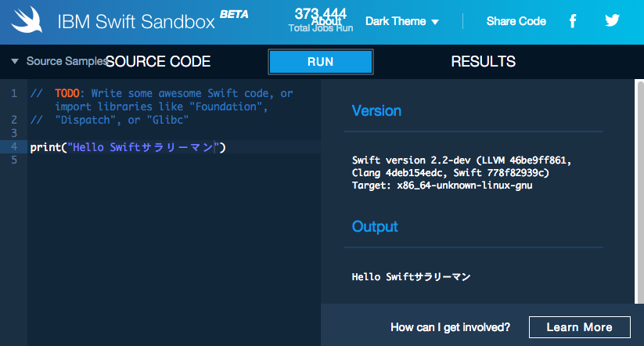Click the Swift bird logo
Viewport: 644px width, 346px height.
(27, 20)
